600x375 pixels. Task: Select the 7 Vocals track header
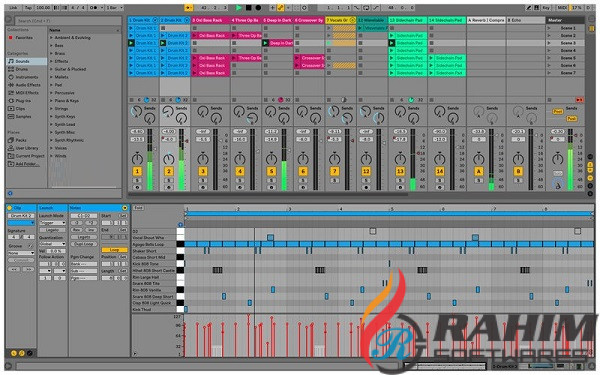(340, 20)
